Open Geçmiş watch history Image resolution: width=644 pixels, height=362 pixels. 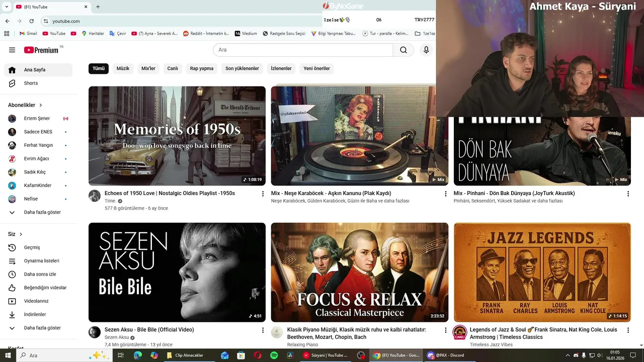tap(38, 247)
